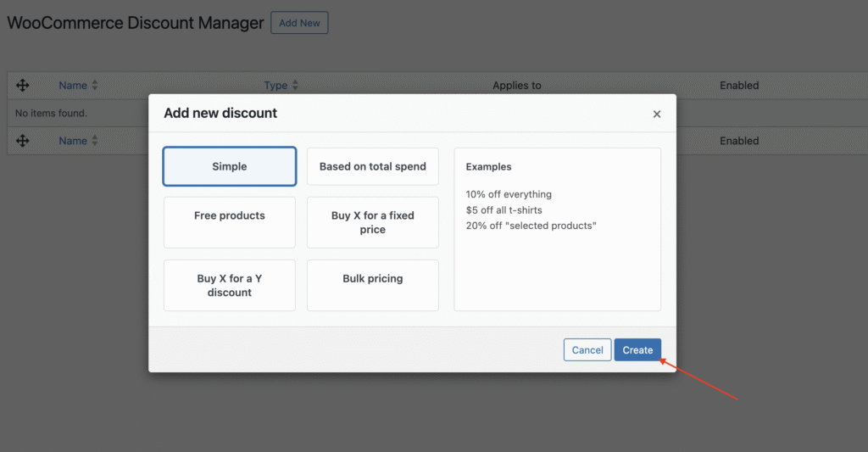
Task: Sort by Name in the table footer row
Action: pyautogui.click(x=78, y=141)
